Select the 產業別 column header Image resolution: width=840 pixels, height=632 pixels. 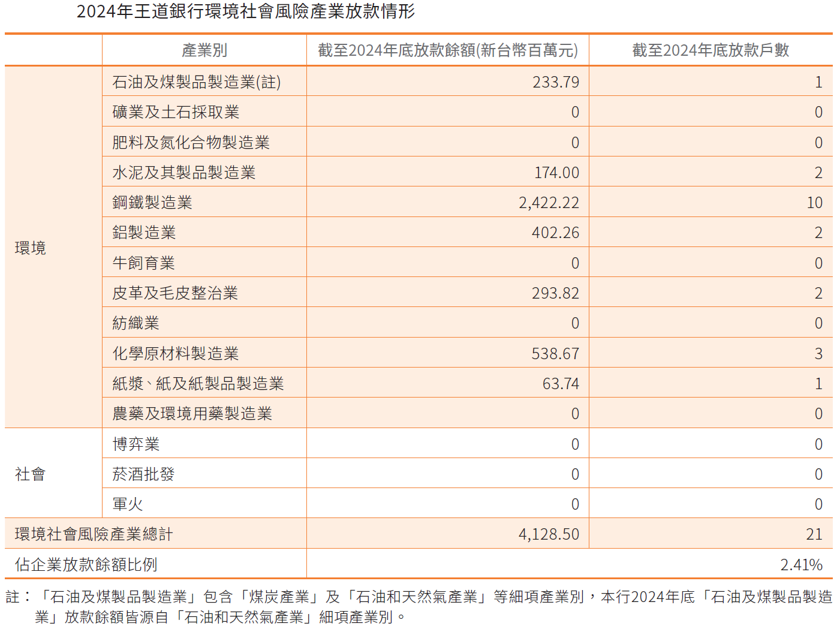[x=204, y=50]
